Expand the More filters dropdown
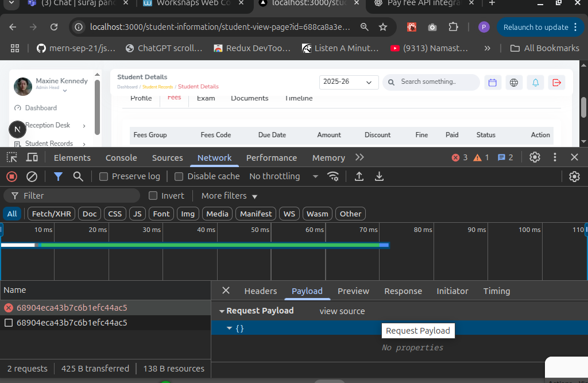588x383 pixels. (229, 196)
